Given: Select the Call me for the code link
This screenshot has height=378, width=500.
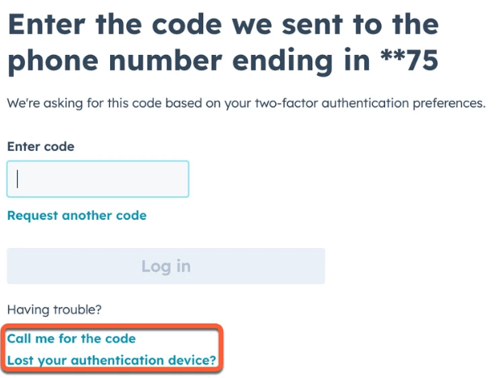Looking at the screenshot, I should tap(71, 339).
